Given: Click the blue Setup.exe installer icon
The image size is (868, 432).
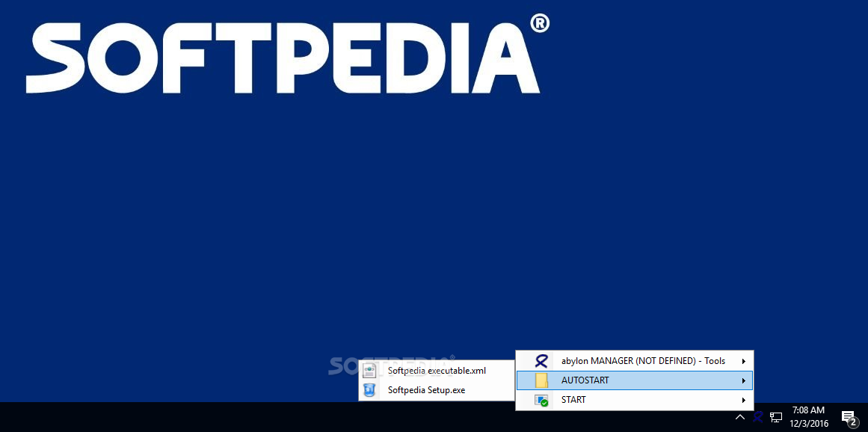Looking at the screenshot, I should pos(370,390).
